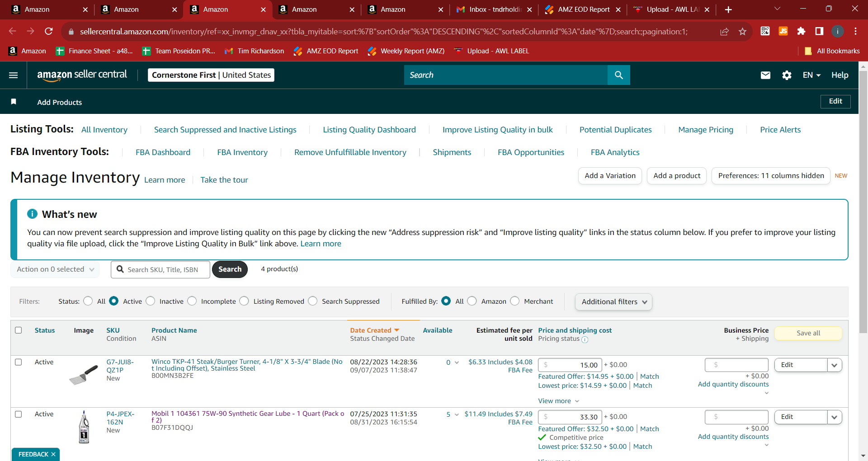Expand the Available quantity chevron for Winco row
Image resolution: width=868 pixels, height=461 pixels.
point(457,362)
